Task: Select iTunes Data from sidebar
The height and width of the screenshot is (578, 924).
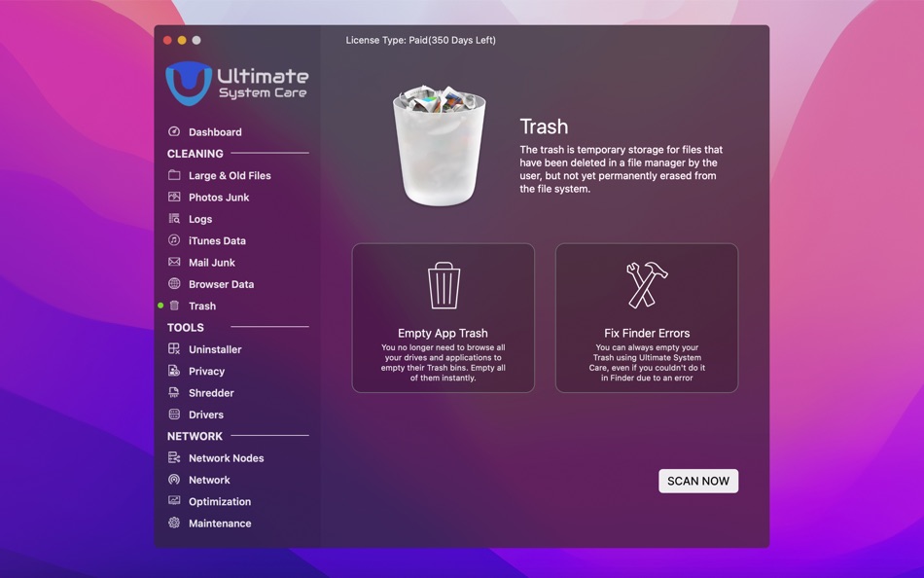Action: pos(217,240)
